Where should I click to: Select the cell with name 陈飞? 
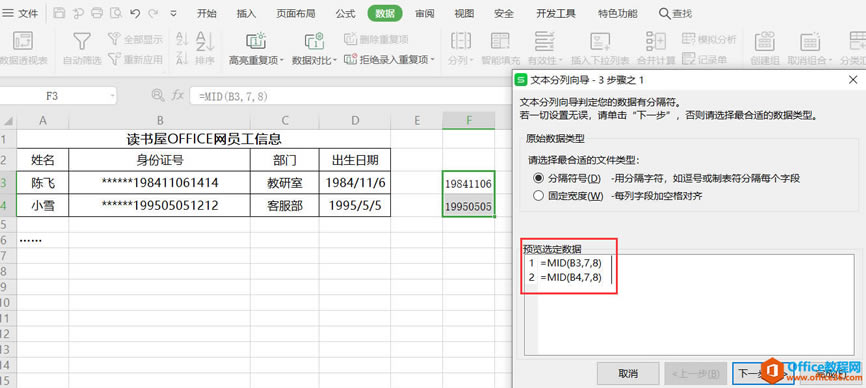[x=43, y=183]
